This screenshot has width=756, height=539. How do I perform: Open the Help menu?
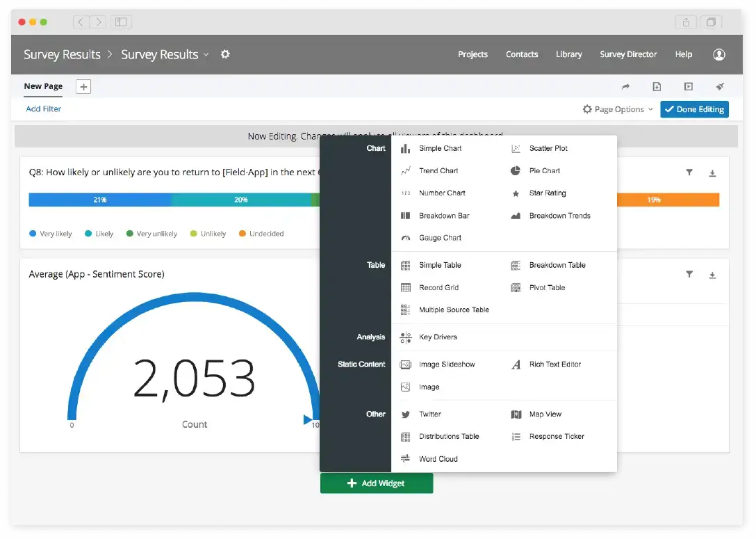click(x=683, y=54)
